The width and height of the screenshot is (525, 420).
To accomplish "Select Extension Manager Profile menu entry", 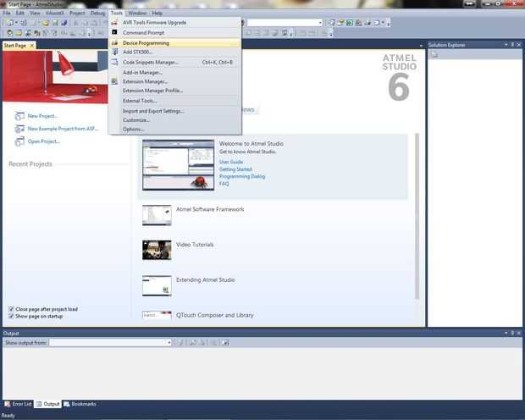I will click(x=174, y=91).
